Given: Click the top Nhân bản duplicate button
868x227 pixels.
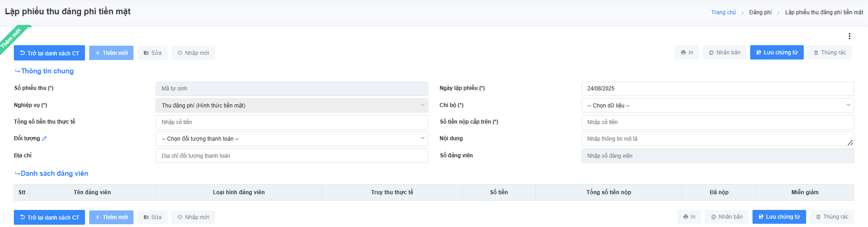Looking at the screenshot, I should pos(724,53).
